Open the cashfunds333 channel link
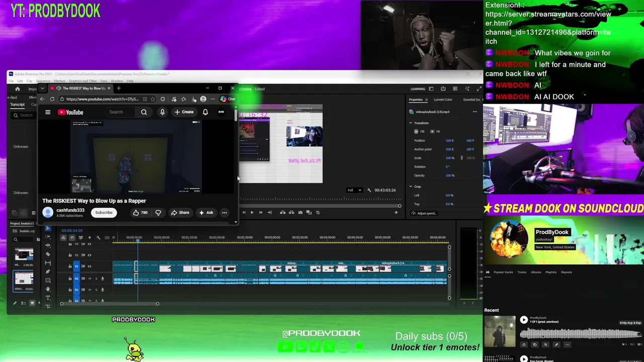 [x=70, y=210]
